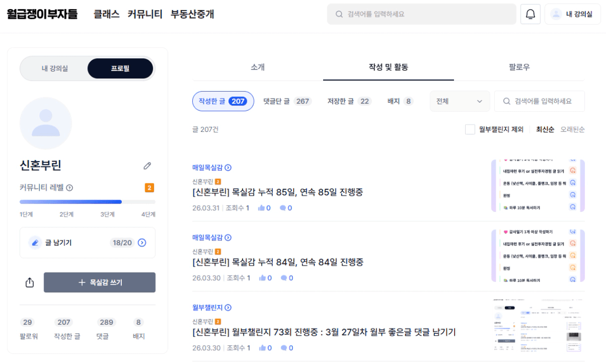Image resolution: width=606 pixels, height=364 pixels.
Task: Switch to the 내 강의실 toggle option
Action: 55,68
